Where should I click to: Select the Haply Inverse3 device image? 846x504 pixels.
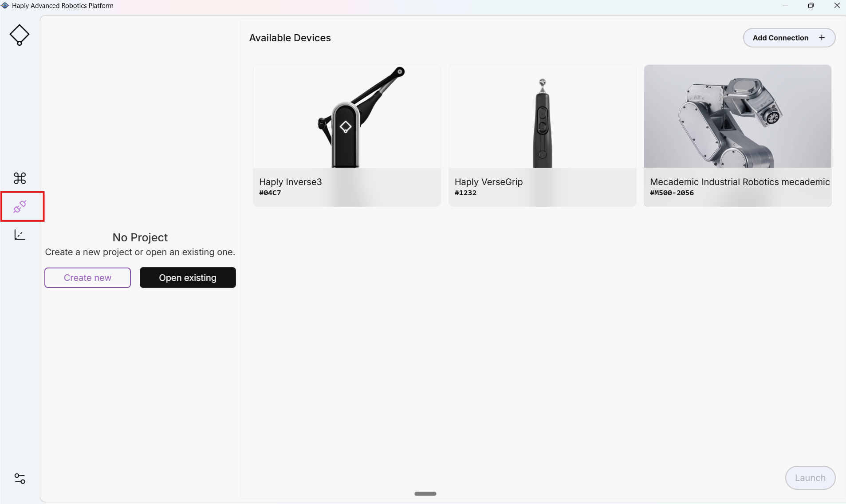(x=346, y=116)
